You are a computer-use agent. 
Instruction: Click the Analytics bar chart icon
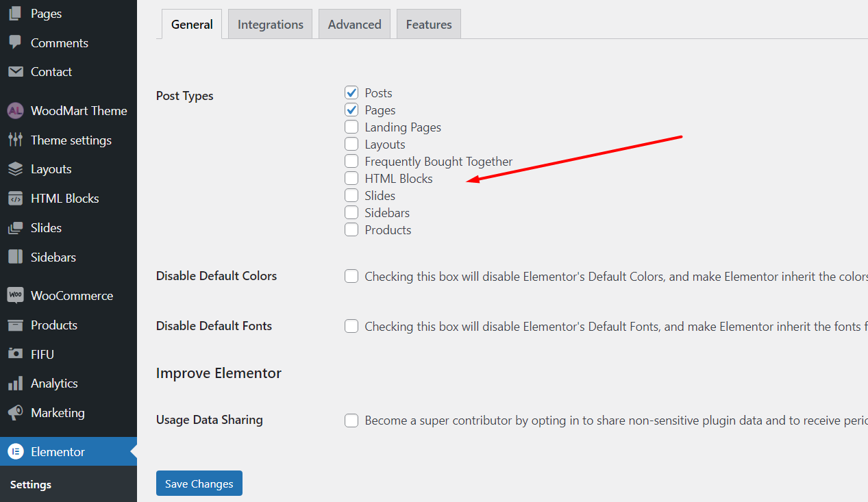pyautogui.click(x=15, y=384)
